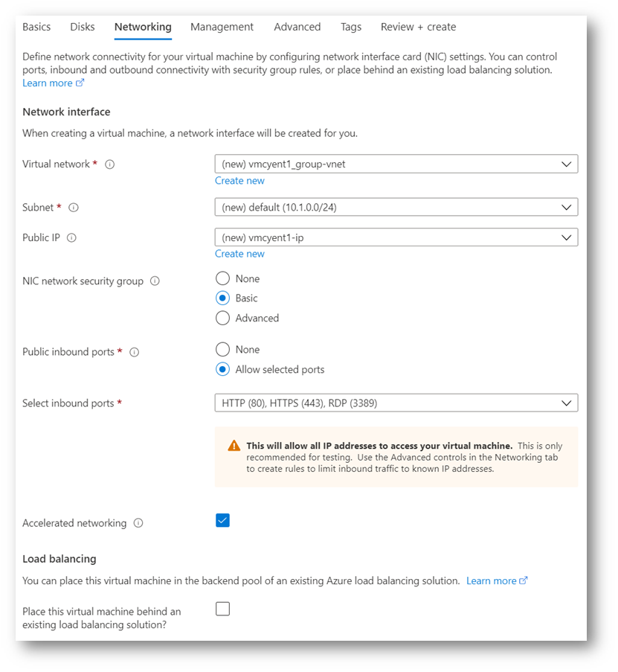
Task: Click Accelerated networking info icon
Action: (x=138, y=523)
